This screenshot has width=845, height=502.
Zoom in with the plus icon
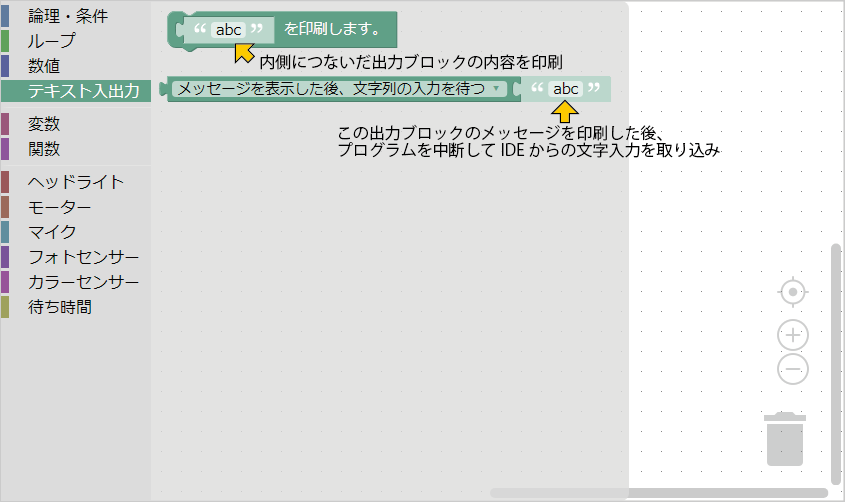[793, 335]
